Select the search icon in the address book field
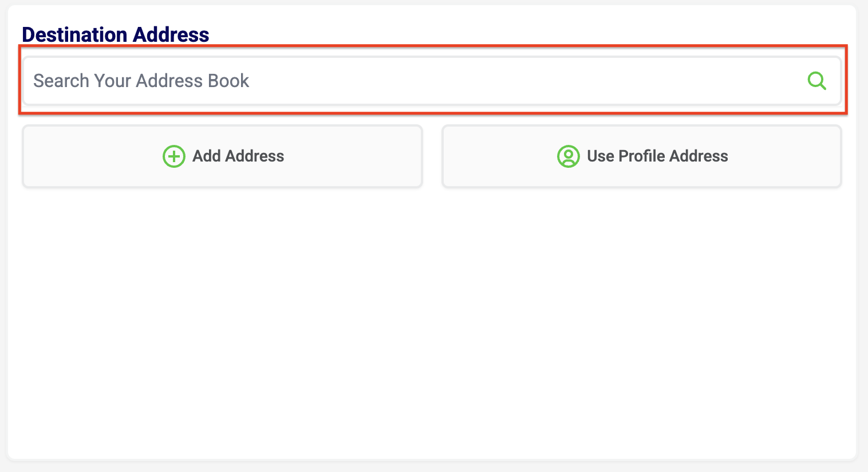 817,81
